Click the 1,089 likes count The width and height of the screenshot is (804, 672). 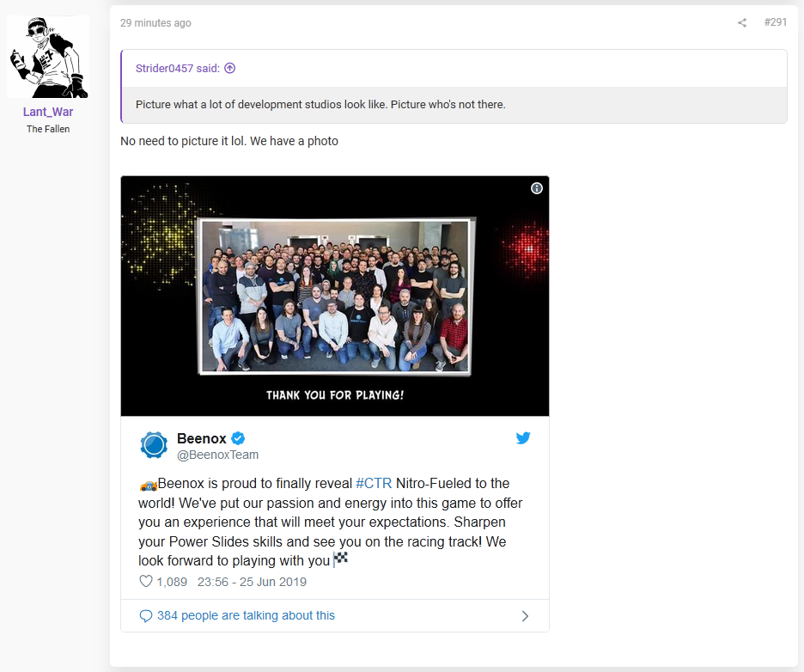tap(172, 582)
